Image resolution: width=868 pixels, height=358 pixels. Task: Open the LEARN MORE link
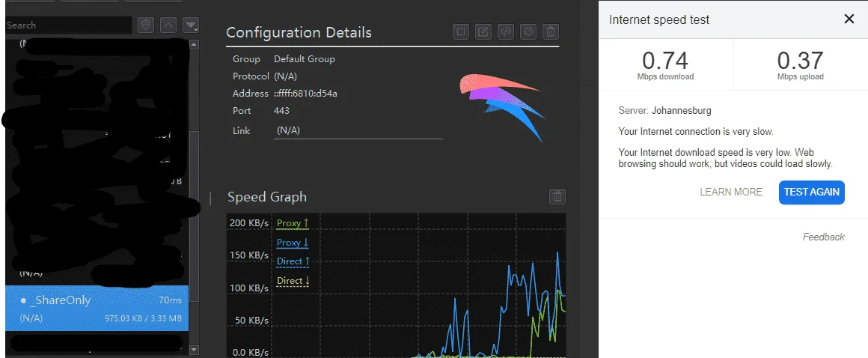(731, 192)
